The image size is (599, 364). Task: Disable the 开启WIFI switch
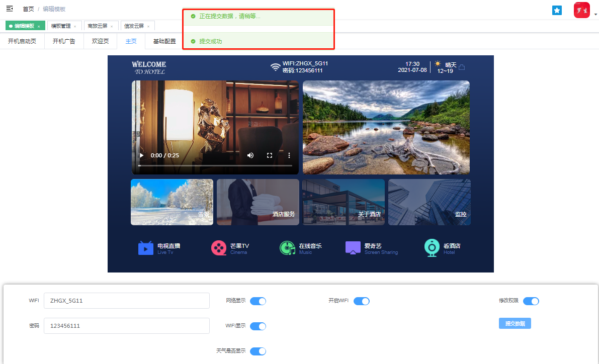tap(361, 301)
